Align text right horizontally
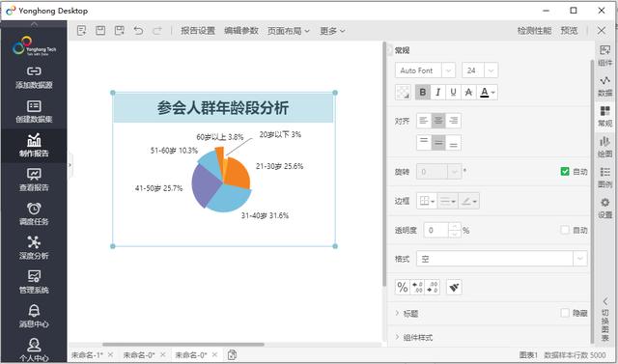Screen dimensions: 618x364 coord(453,121)
